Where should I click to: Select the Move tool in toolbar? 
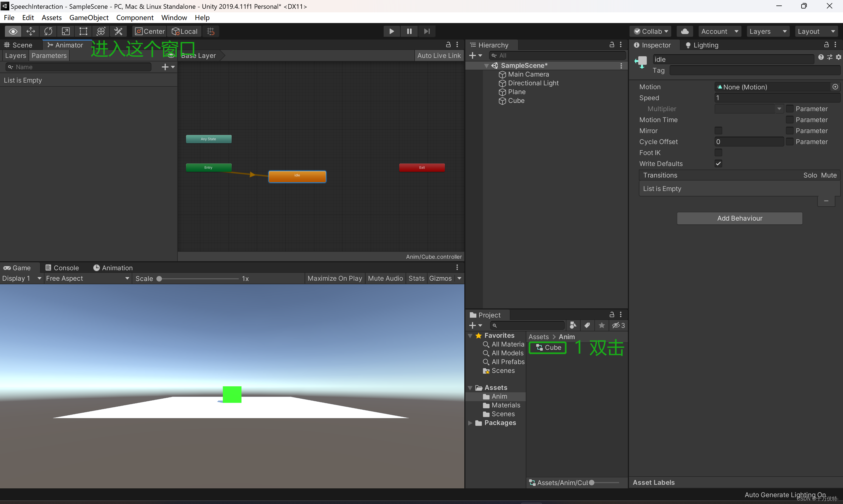(30, 31)
